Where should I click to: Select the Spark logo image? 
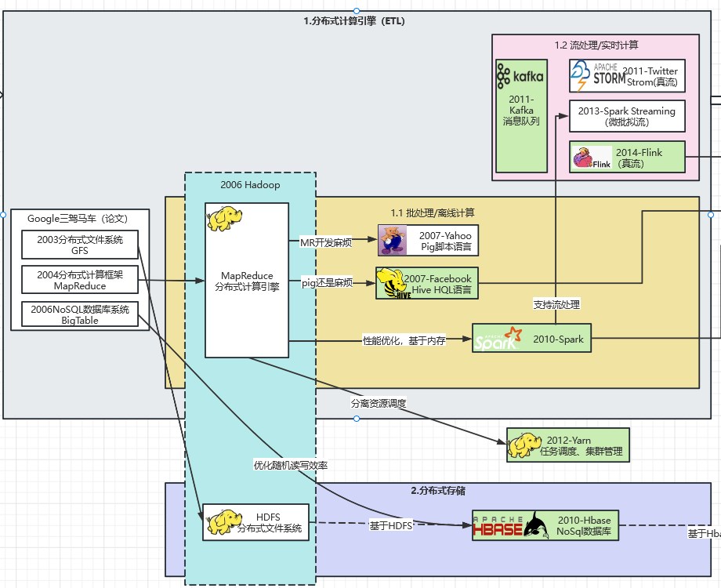pyautogui.click(x=495, y=339)
